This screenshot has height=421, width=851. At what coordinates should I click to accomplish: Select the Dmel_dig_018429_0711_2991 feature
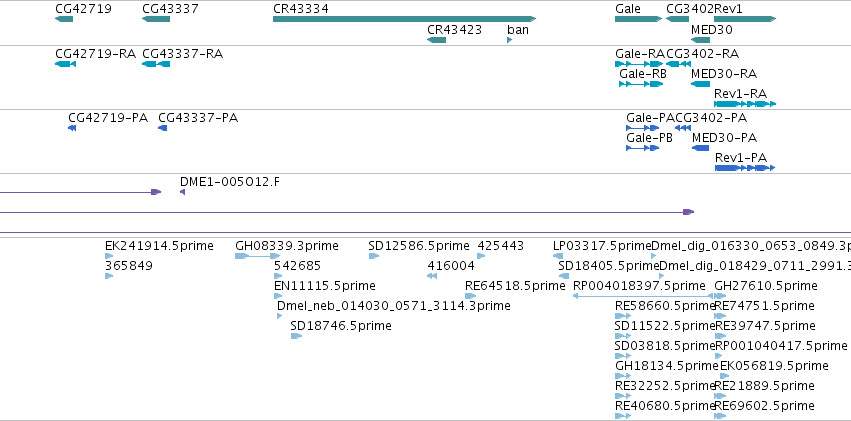click(662, 276)
